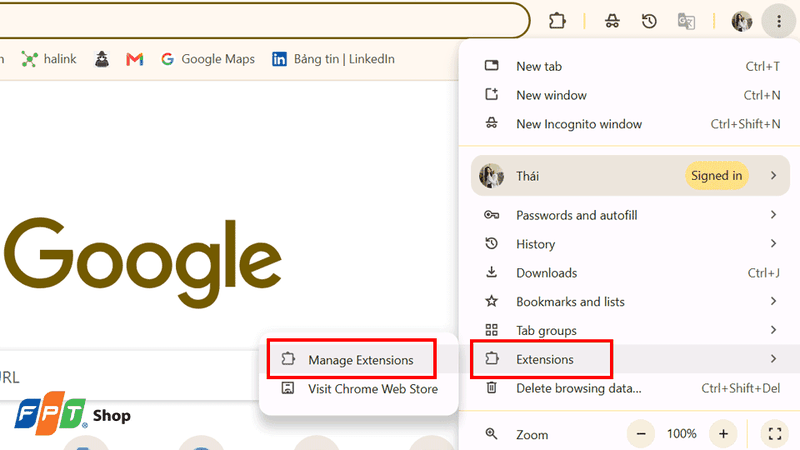Viewport: 800px width, 450px height.
Task: Click the spy hat bookmark icon
Action: click(x=102, y=59)
